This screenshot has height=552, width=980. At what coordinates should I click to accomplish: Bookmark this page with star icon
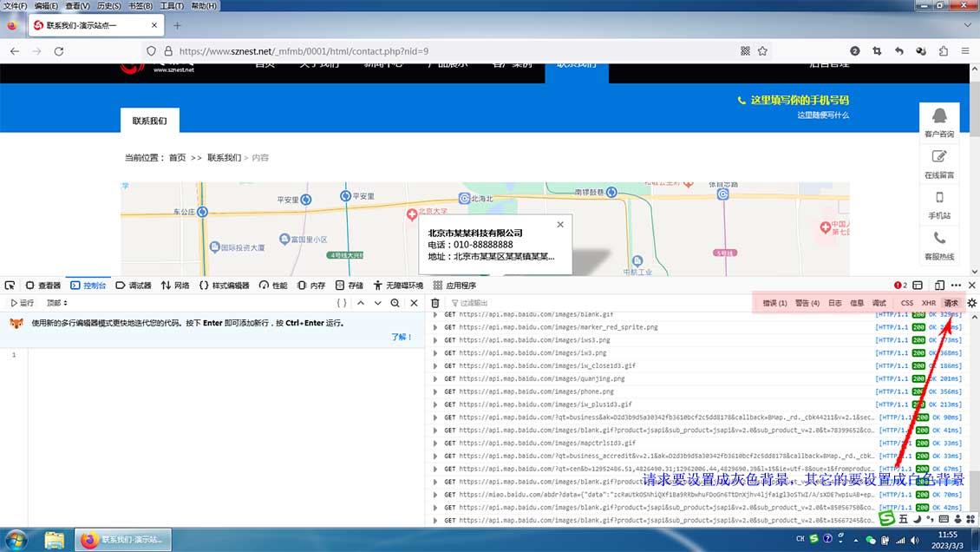coord(762,51)
